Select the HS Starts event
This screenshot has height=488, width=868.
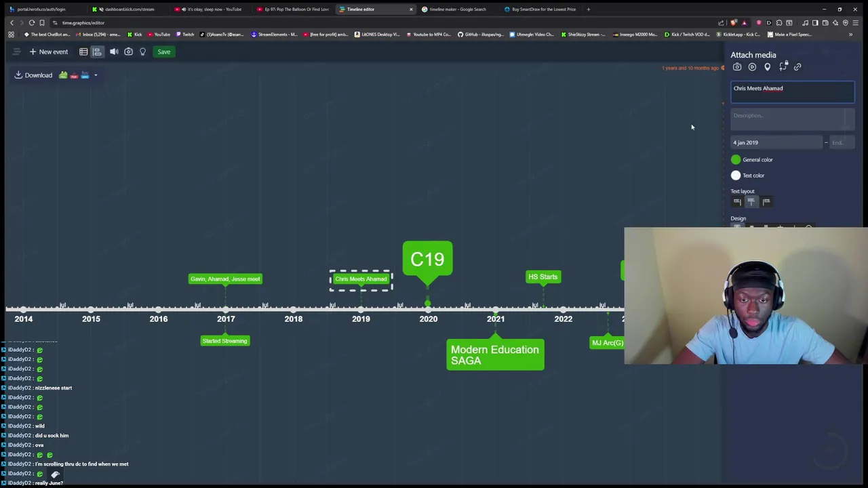(x=542, y=277)
